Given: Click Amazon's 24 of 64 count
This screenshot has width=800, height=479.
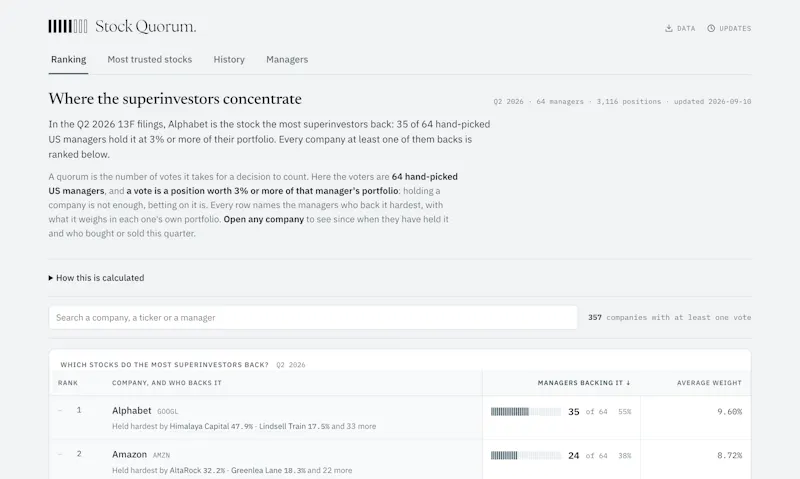Looking at the screenshot, I should coord(587,456).
